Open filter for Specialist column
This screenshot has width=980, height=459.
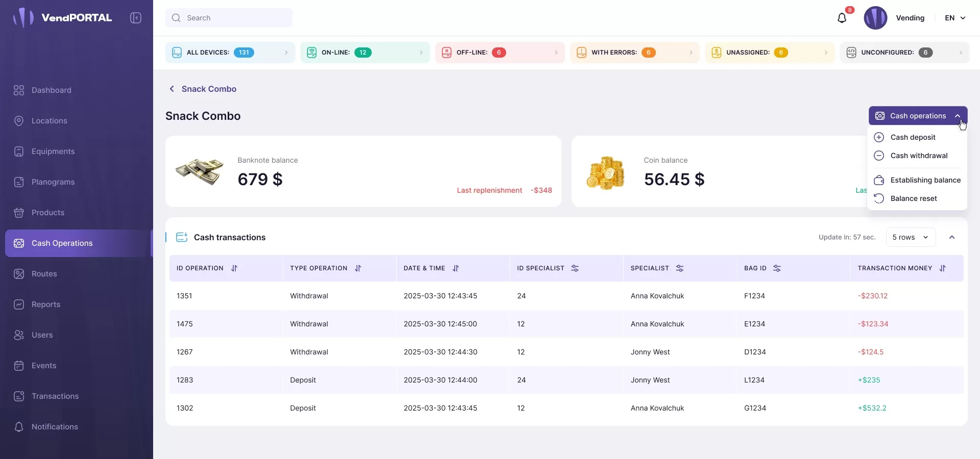pyautogui.click(x=680, y=268)
